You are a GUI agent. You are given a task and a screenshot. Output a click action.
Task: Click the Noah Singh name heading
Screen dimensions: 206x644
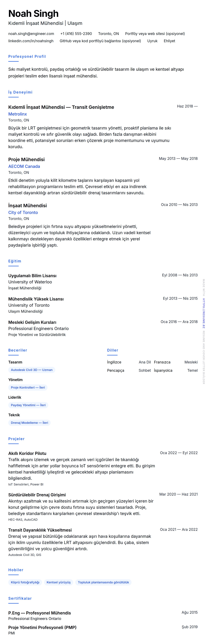pos(33,13)
